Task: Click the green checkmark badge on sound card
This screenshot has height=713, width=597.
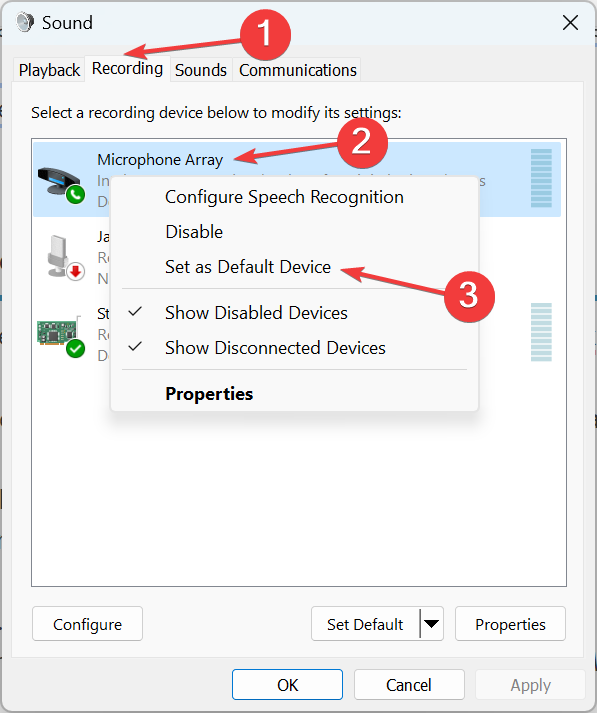Action: (x=75, y=349)
